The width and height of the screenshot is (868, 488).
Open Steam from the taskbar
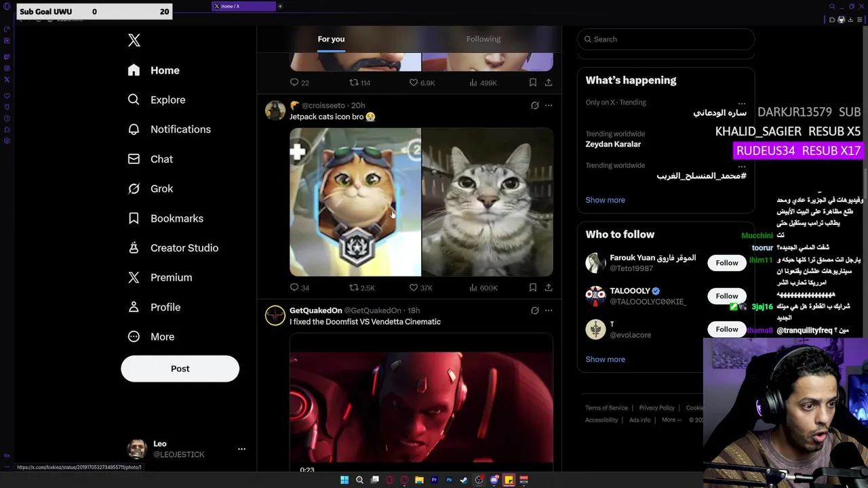(464, 480)
